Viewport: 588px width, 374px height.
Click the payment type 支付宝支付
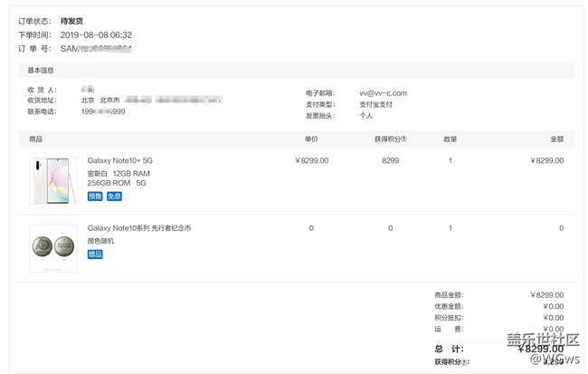click(375, 104)
